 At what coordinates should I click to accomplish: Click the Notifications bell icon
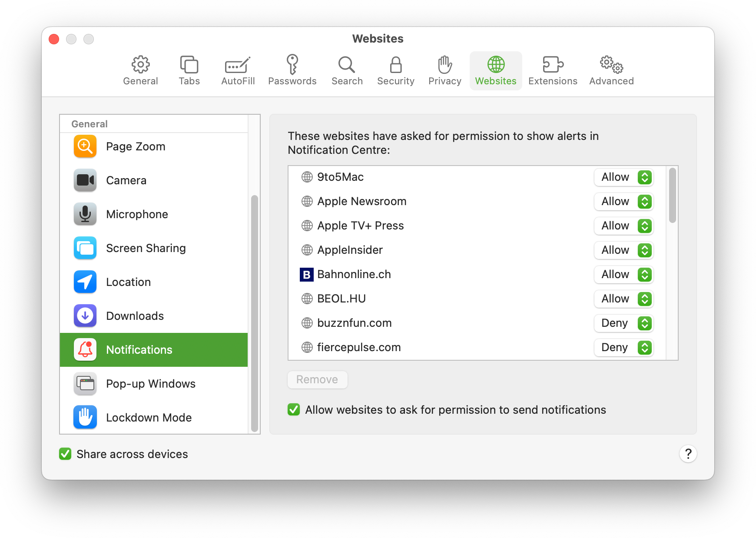pyautogui.click(x=85, y=350)
